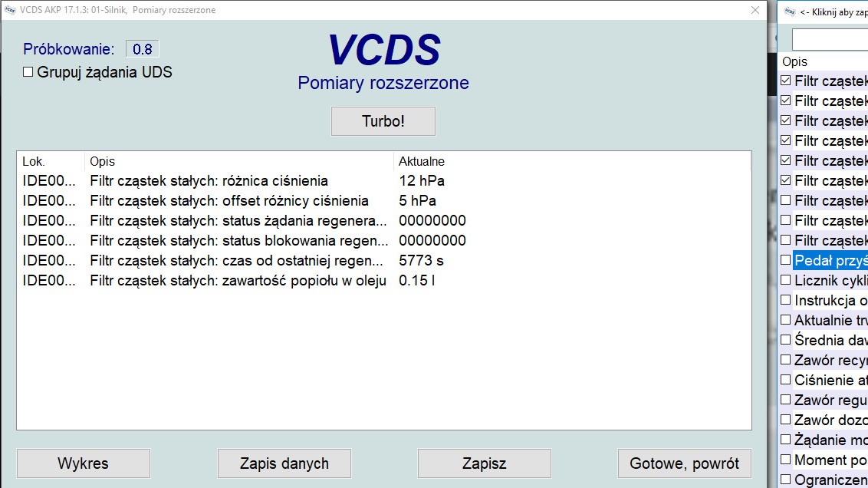Click the Aktualne column header
This screenshot has height=488, width=868.
(422, 162)
